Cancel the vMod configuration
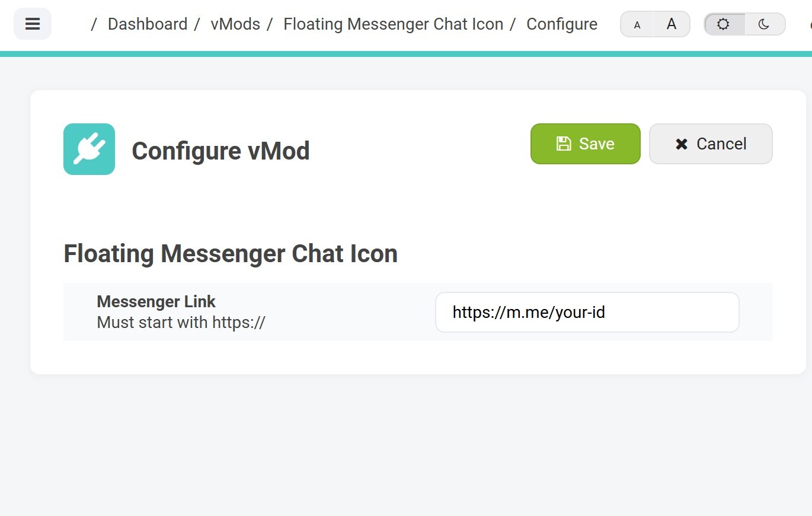The width and height of the screenshot is (812, 516). click(711, 144)
